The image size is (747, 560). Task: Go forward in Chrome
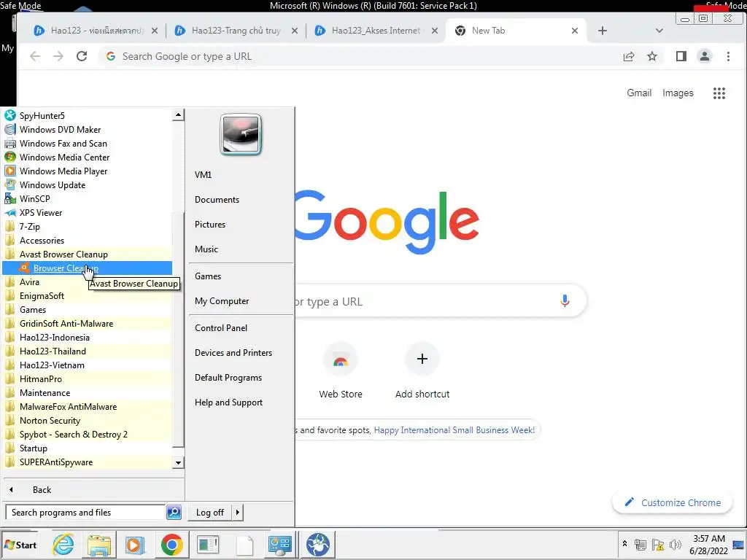(x=58, y=56)
